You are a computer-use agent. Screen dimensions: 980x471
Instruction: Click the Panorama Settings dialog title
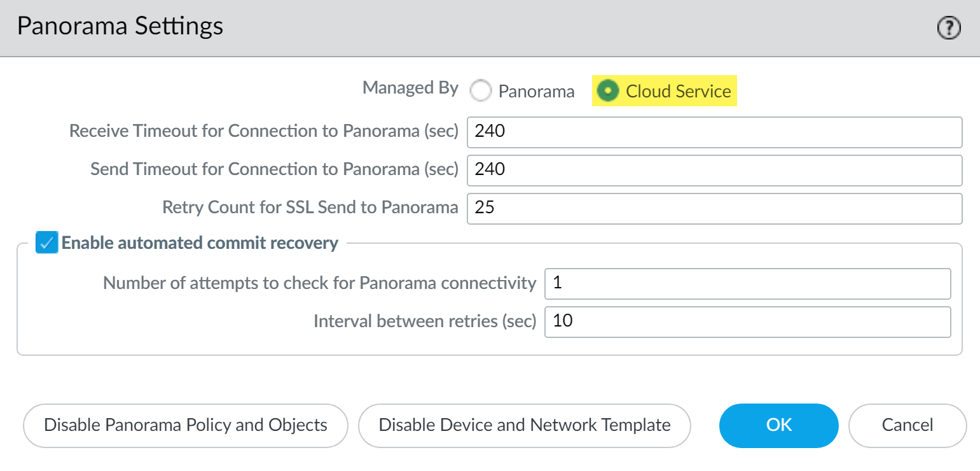[120, 26]
